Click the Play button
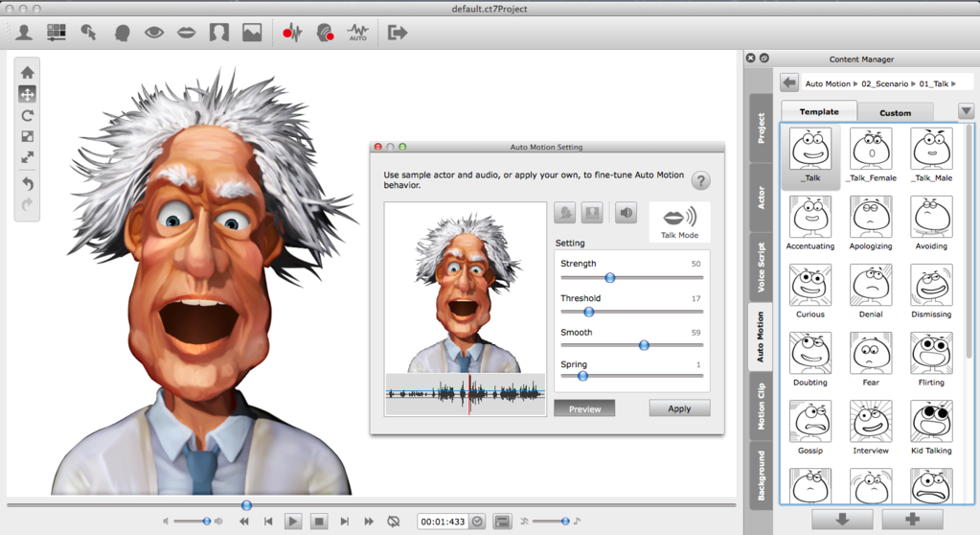This screenshot has height=535, width=980. point(292,522)
